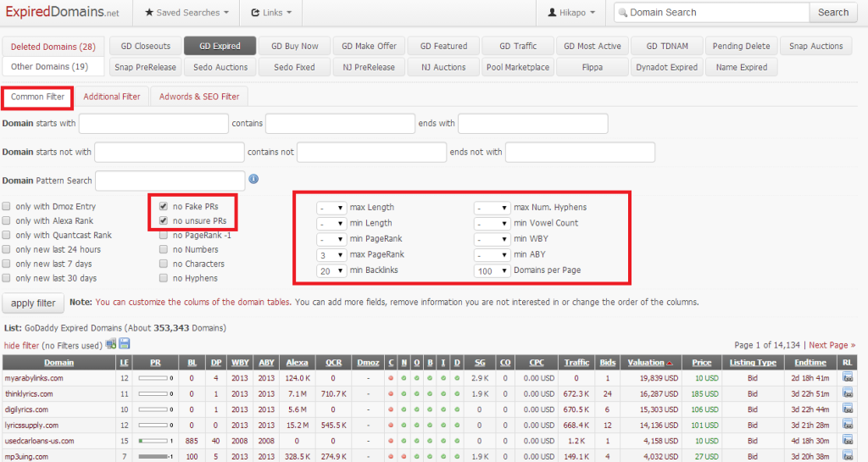Check the no Hyphens option
Screen dimensions: 868x462
164,278
